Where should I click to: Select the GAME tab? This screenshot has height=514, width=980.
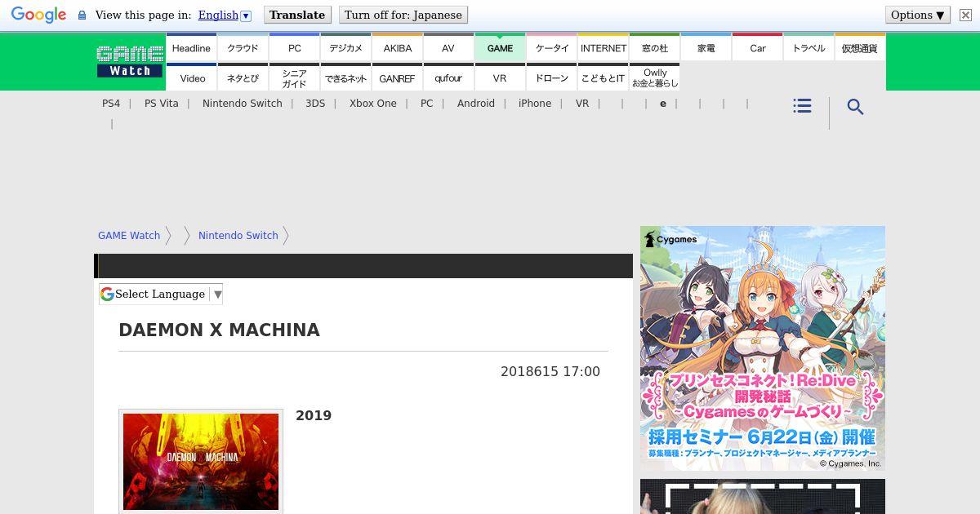click(500, 48)
